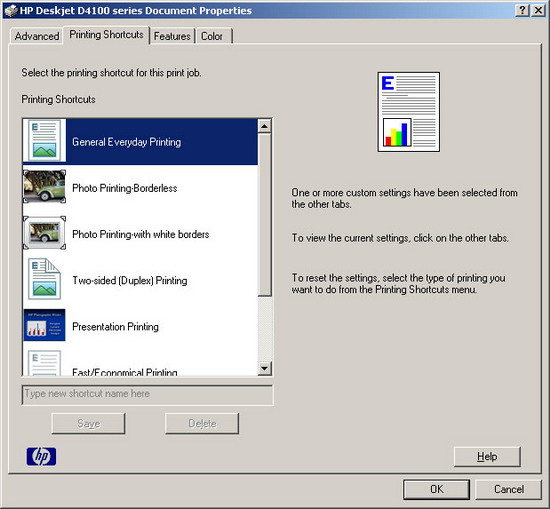Click the scroll up arrow of shortcuts list
The width and height of the screenshot is (550, 509).
[264, 126]
